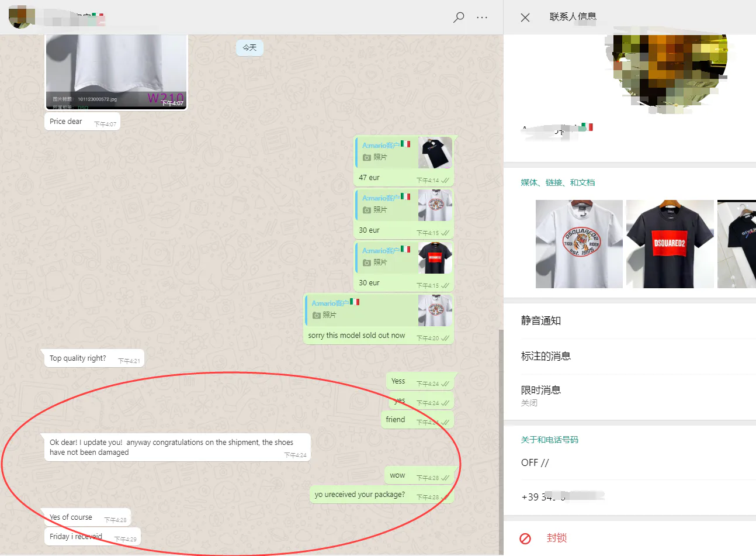Click the chat header avatar
The height and width of the screenshot is (556, 756).
(x=22, y=16)
